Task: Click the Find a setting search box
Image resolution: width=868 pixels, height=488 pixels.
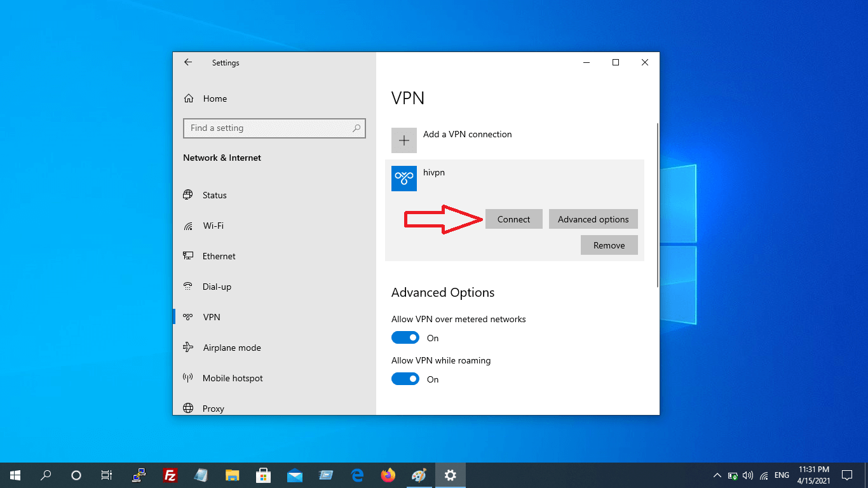Action: pos(267,128)
